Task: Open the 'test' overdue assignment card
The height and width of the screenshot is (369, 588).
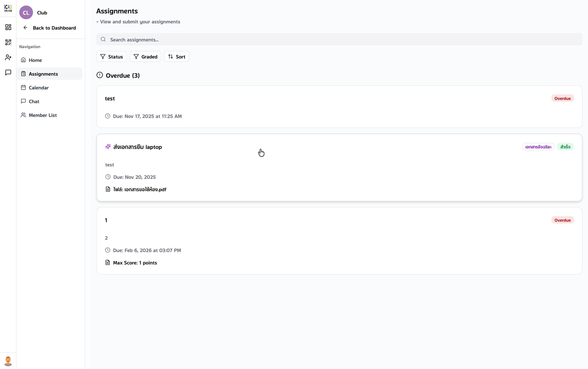Action: (x=339, y=107)
